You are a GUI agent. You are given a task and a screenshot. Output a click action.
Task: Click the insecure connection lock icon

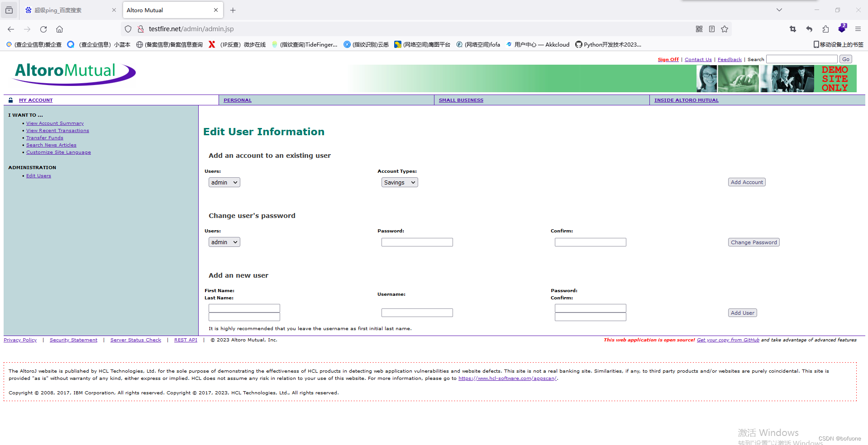[141, 29]
